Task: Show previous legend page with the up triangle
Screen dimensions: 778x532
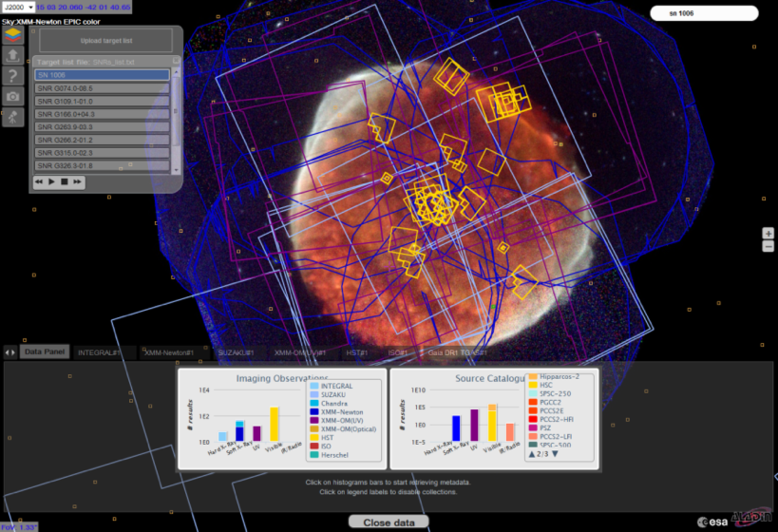Action: point(531,454)
